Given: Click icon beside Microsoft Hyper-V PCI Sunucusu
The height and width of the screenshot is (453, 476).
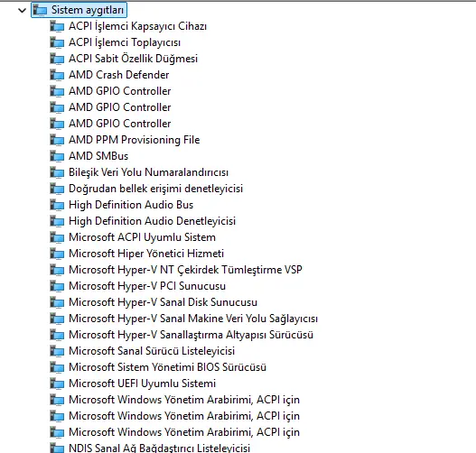Looking at the screenshot, I should tap(57, 286).
